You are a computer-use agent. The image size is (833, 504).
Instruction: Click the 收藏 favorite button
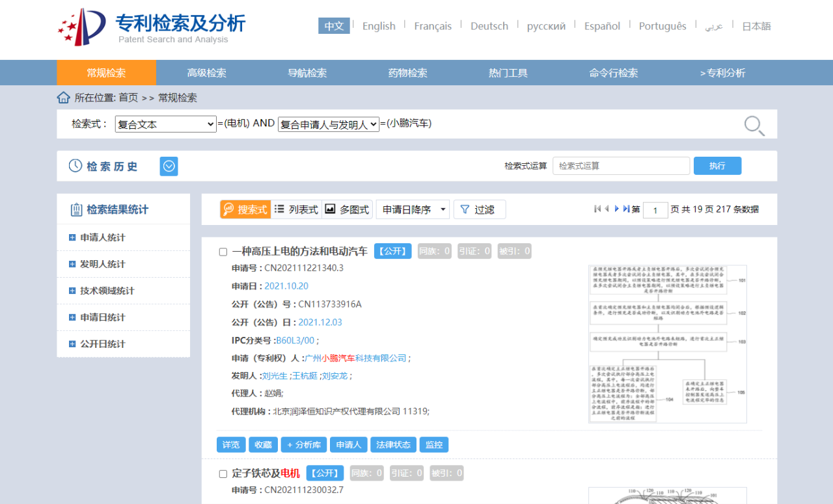pyautogui.click(x=263, y=445)
